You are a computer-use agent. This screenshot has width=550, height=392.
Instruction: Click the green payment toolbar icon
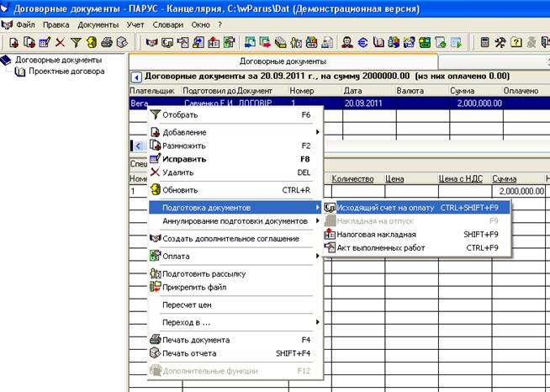tap(229, 42)
